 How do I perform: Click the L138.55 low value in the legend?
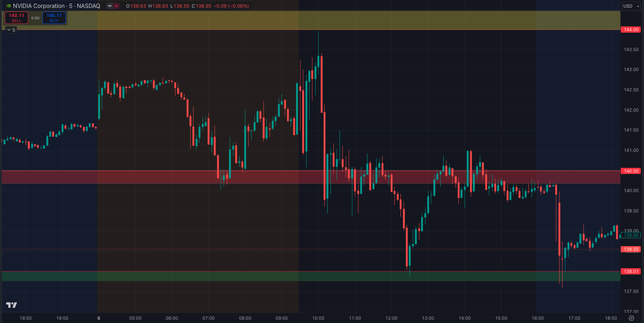[x=179, y=6]
